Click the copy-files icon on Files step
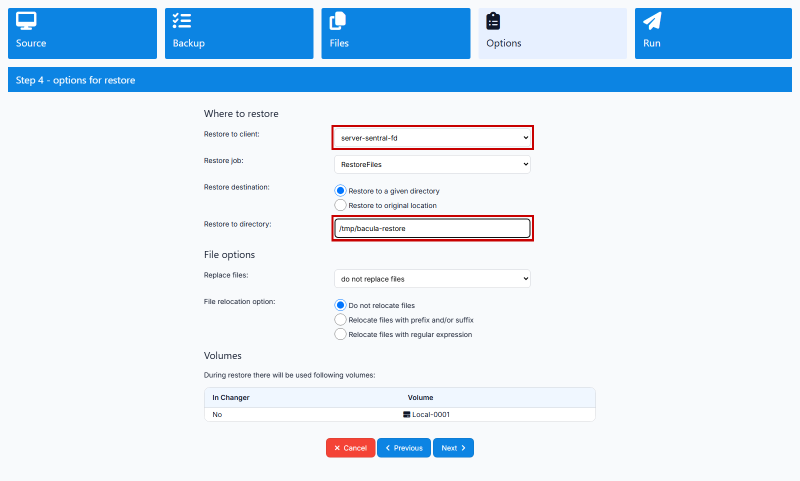This screenshot has height=481, width=800. coord(337,21)
